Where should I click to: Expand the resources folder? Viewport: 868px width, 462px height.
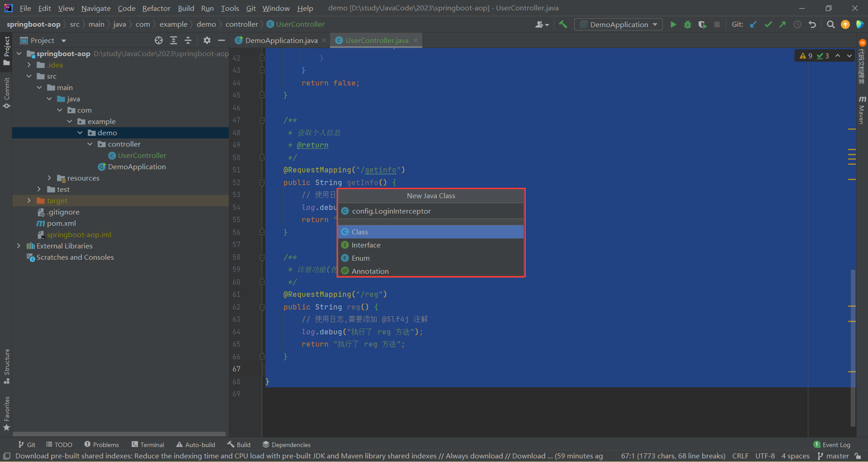50,178
